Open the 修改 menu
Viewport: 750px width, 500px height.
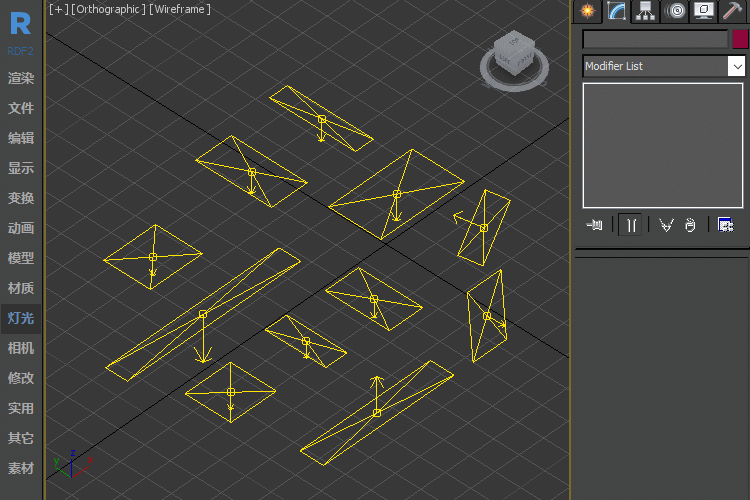tap(21, 378)
